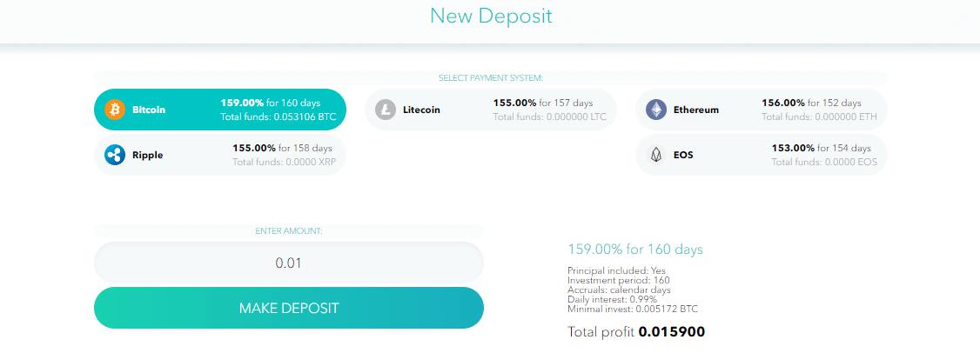Click the 155.00% for 157 days Litecoin rate
This screenshot has width=980, height=353.
tap(543, 103)
